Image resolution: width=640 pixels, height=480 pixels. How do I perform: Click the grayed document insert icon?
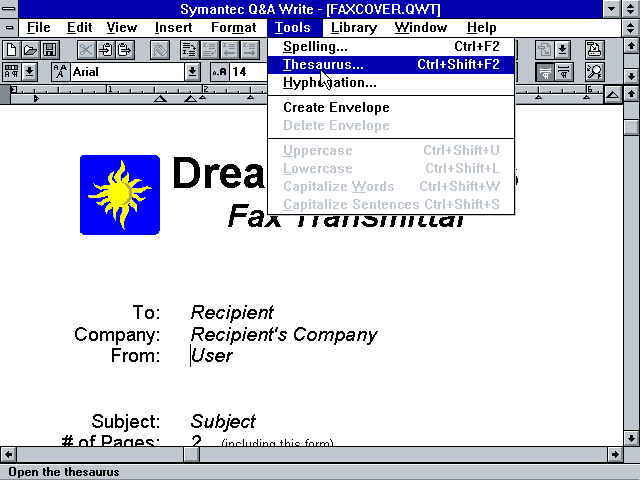[544, 50]
